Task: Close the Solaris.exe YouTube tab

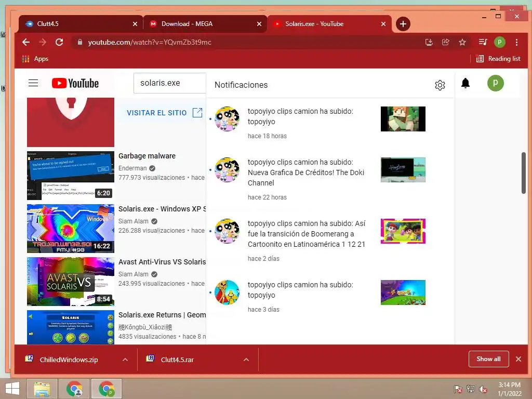Action: tap(383, 24)
